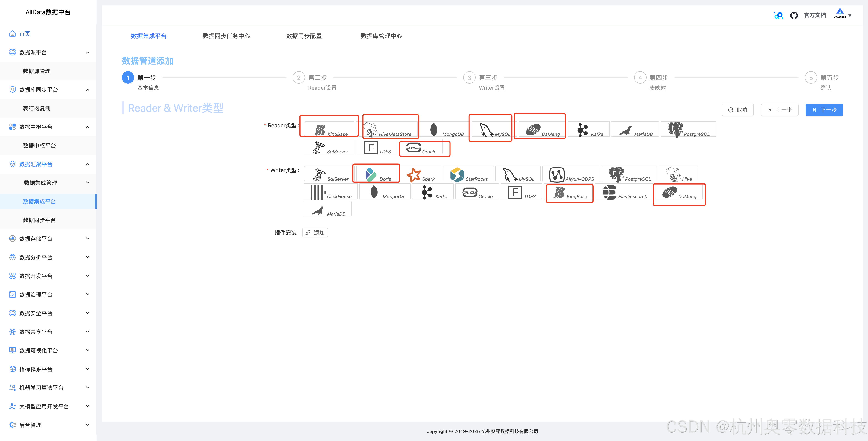Screen dimensions: 868x441
Task: Pick Oracle as Reader type
Action: click(420, 147)
